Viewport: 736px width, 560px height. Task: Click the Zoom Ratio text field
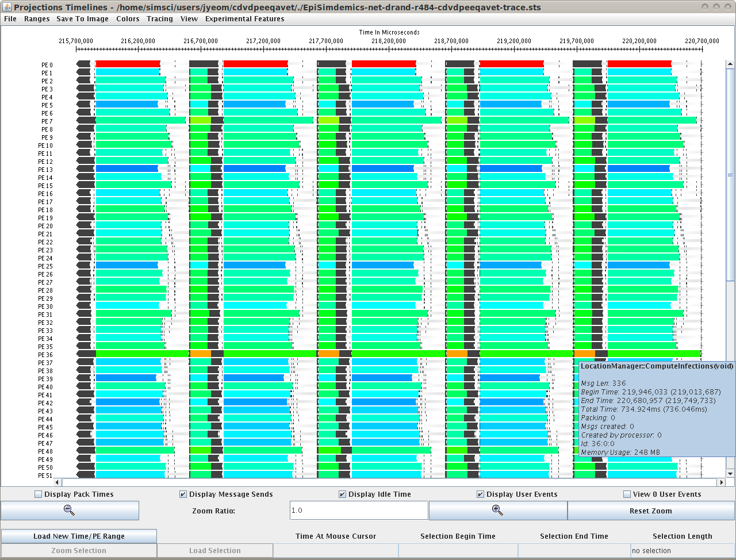point(359,511)
